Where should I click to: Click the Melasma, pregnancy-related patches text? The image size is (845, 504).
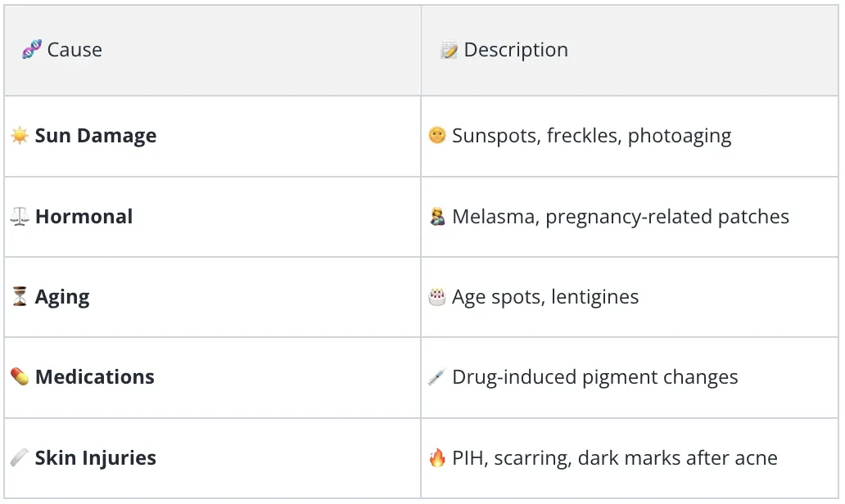tap(621, 217)
